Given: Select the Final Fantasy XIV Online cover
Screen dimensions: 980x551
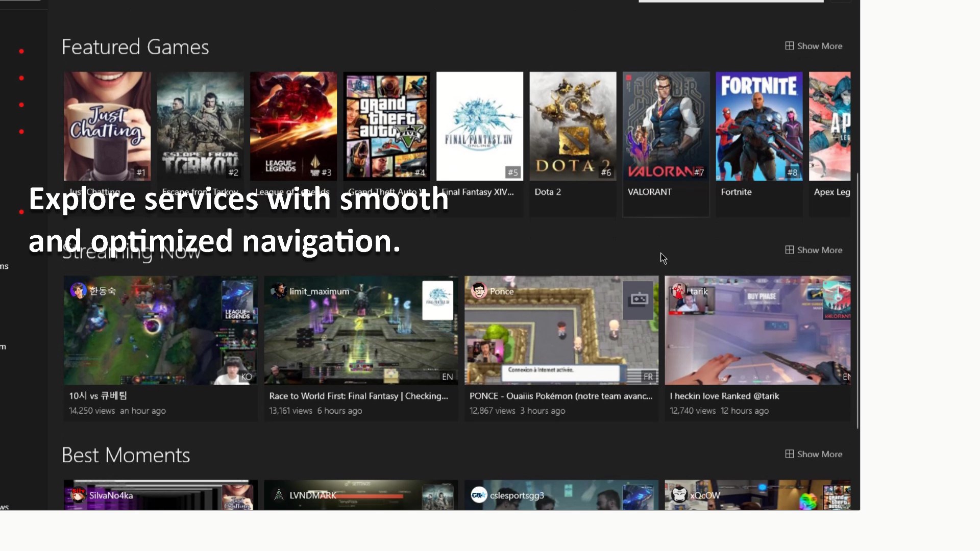Looking at the screenshot, I should 480,126.
